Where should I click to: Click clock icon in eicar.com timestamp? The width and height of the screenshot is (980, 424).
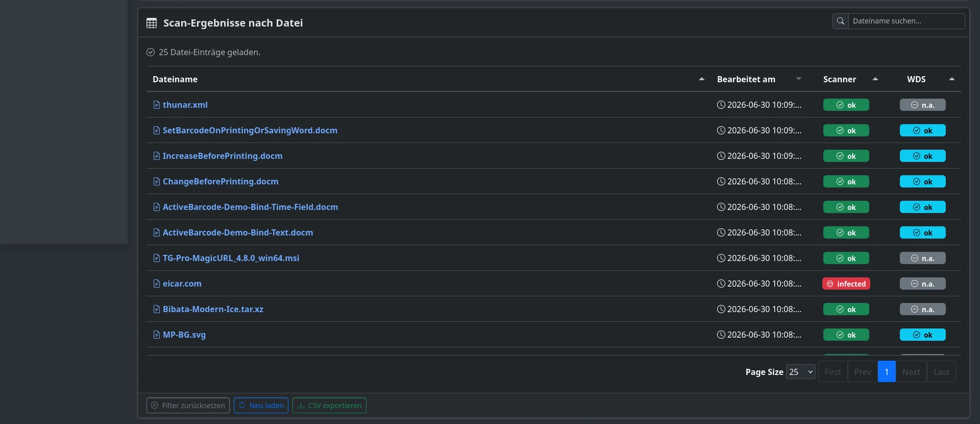pos(721,284)
